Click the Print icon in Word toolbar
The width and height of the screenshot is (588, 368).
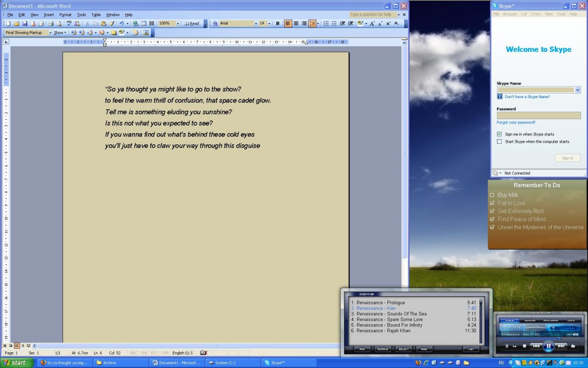51,23
